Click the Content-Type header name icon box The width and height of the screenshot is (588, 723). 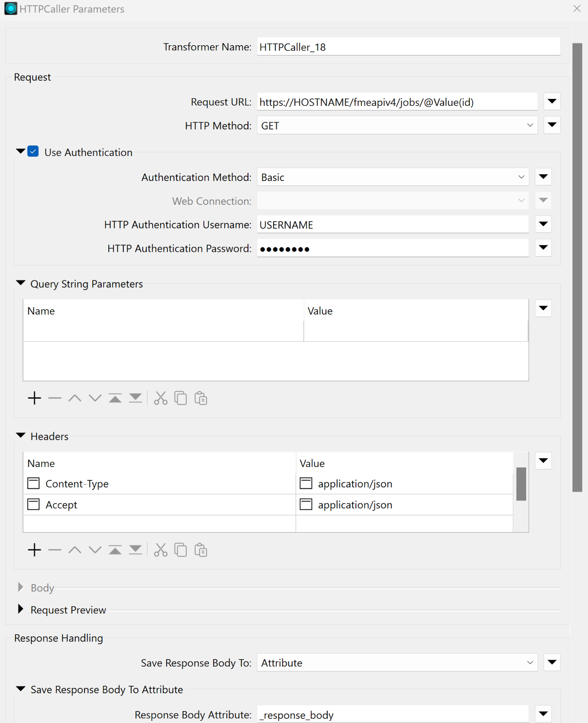point(33,484)
